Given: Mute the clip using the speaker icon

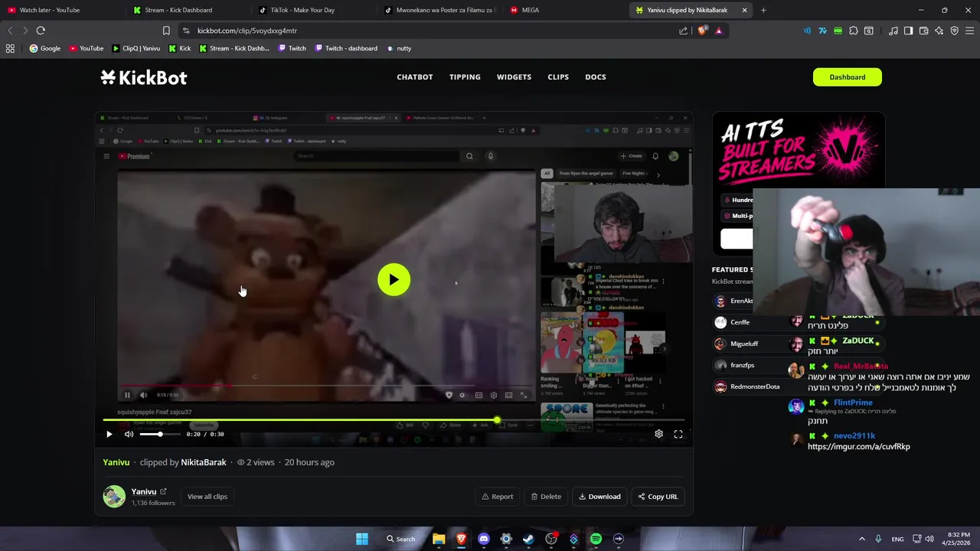Looking at the screenshot, I should pos(129,434).
